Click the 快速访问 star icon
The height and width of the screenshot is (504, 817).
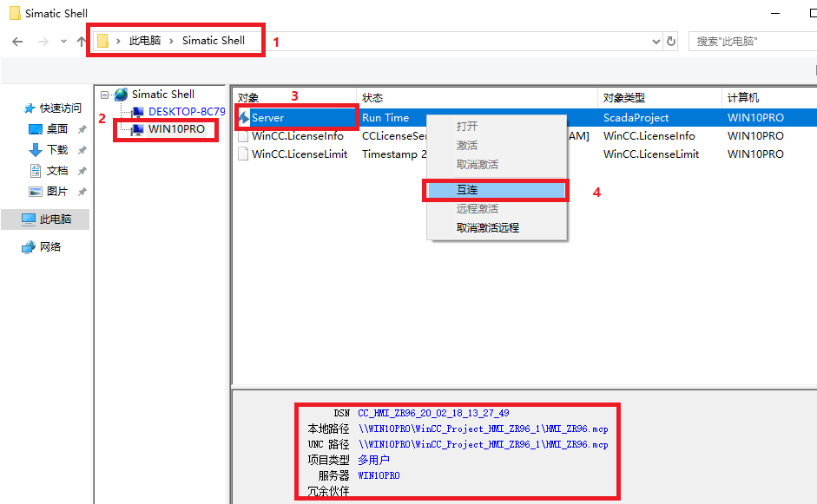click(x=30, y=108)
